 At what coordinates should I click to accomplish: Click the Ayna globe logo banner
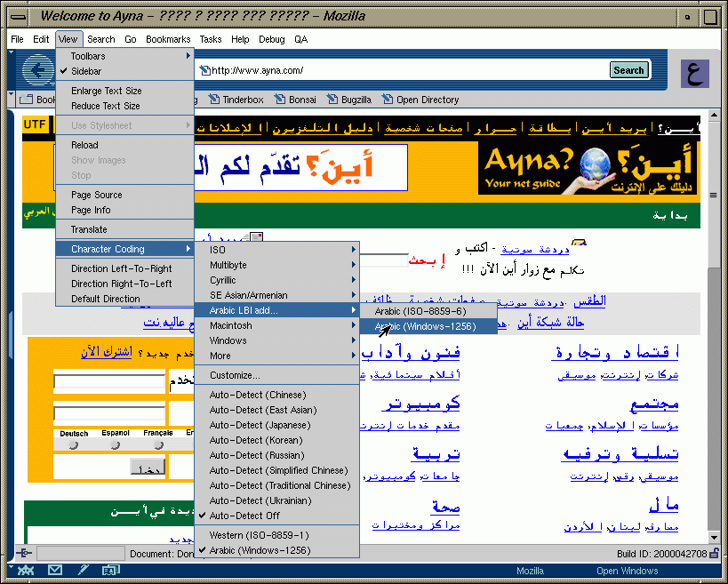pyautogui.click(x=588, y=168)
